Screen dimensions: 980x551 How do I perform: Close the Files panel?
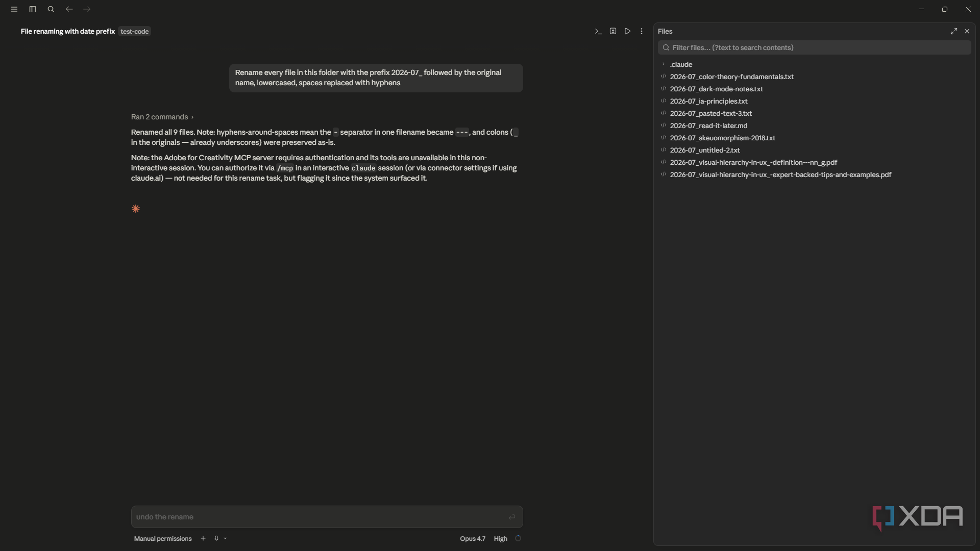click(x=967, y=31)
